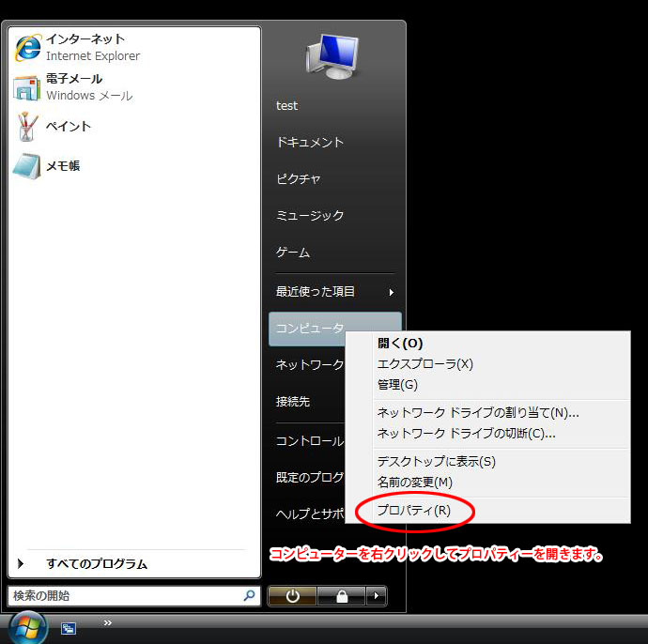Click the show desktop taskbar icon
Screen dimensions: 648x644
coord(69,628)
